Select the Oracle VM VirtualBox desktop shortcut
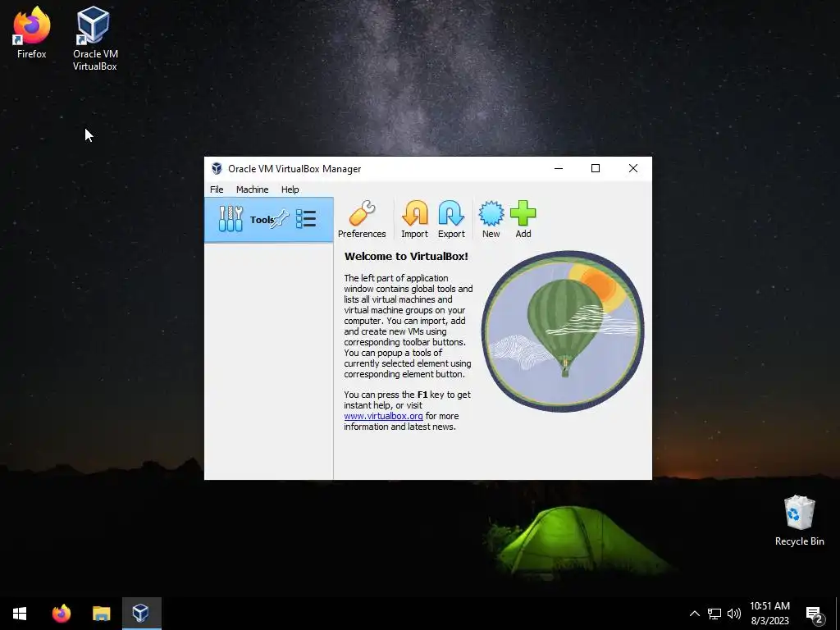The image size is (840, 630). coord(95,39)
